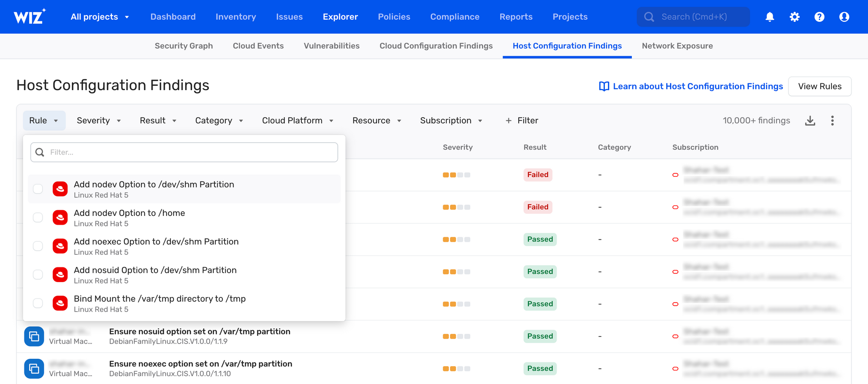Switch to the Vulnerabilities tab
868x384 pixels.
click(x=331, y=46)
